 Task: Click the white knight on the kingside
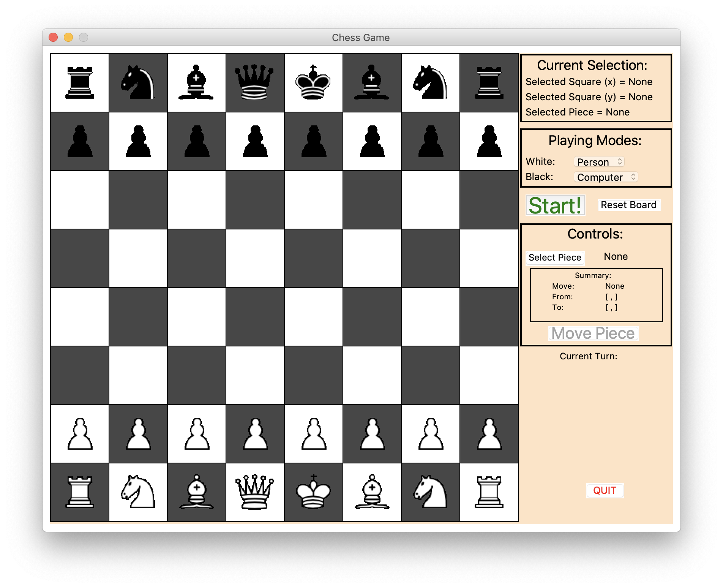430,492
